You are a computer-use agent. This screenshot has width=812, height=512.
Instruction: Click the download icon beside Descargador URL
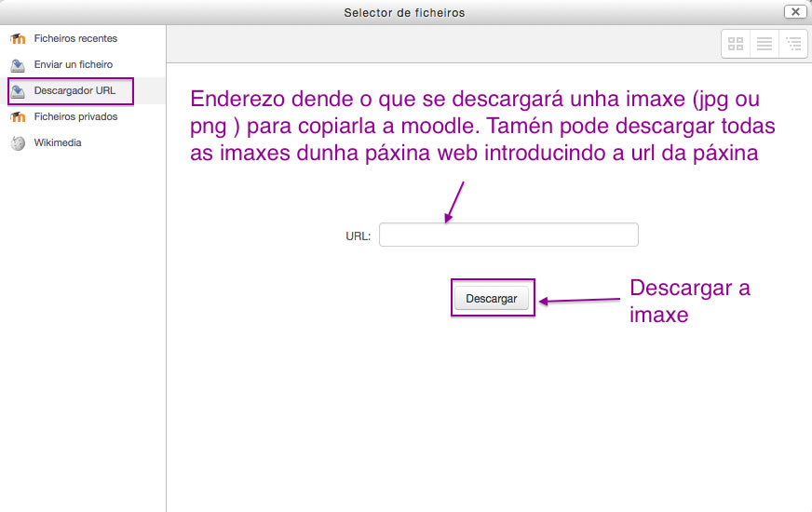tap(18, 91)
